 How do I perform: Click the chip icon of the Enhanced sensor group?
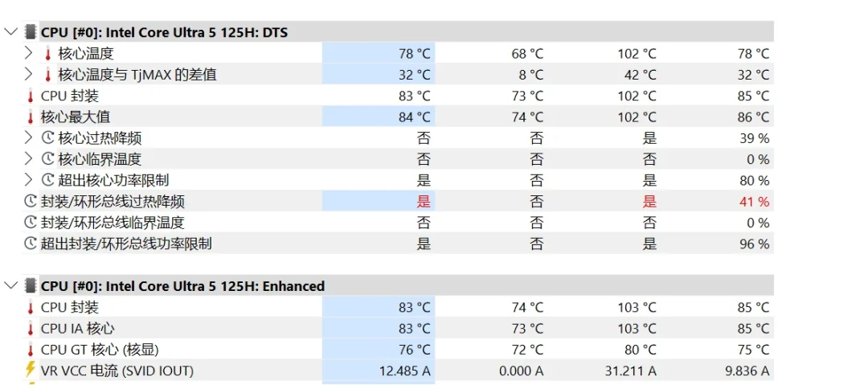[31, 286]
